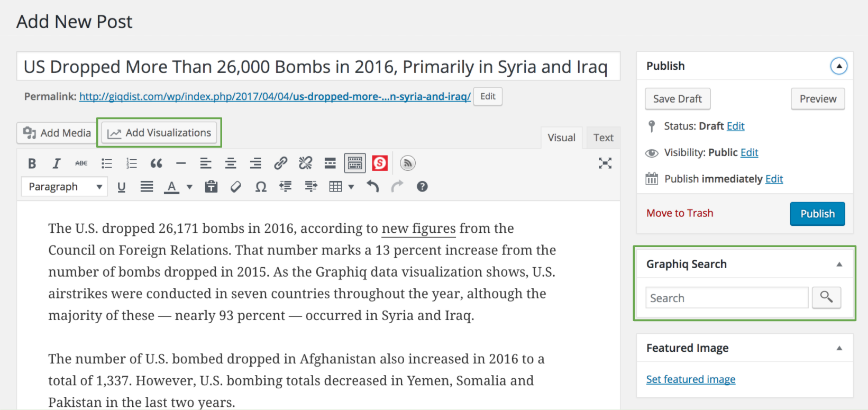Collapse the Featured Image panel
This screenshot has height=410, width=868.
tap(839, 348)
